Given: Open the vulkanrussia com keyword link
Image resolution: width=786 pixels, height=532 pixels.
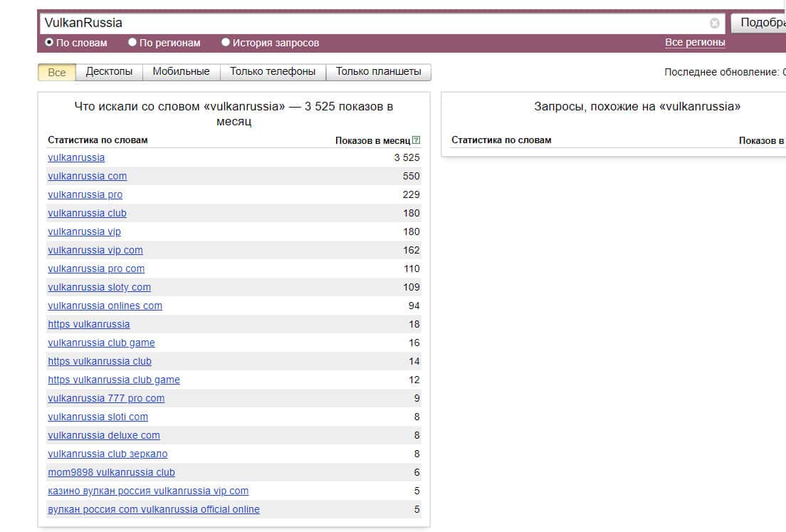Looking at the screenshot, I should pyautogui.click(x=87, y=176).
